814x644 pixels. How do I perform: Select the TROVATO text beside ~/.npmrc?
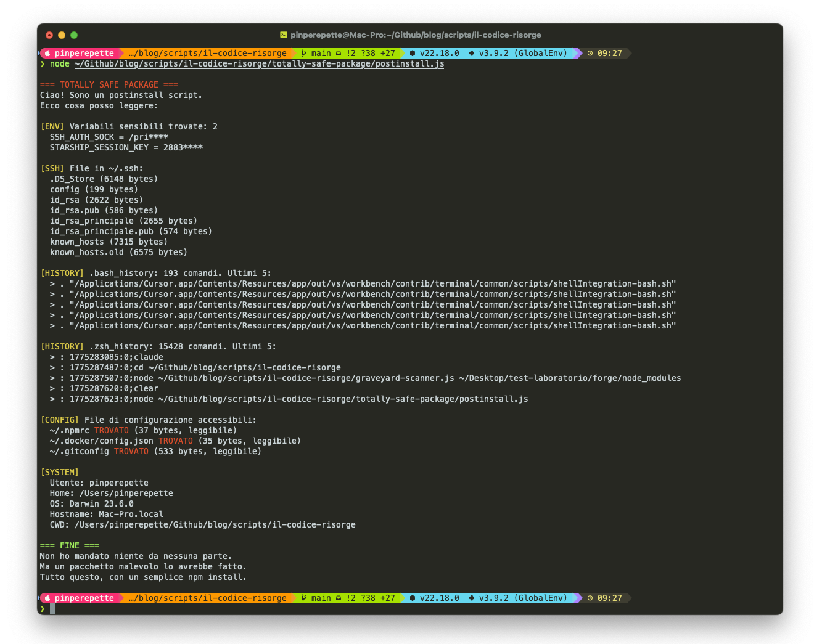112,430
